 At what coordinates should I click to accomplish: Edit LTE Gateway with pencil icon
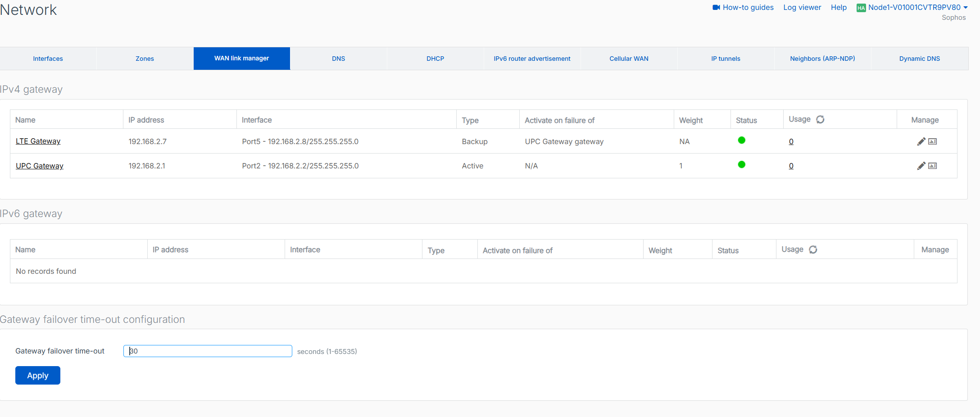click(x=921, y=141)
